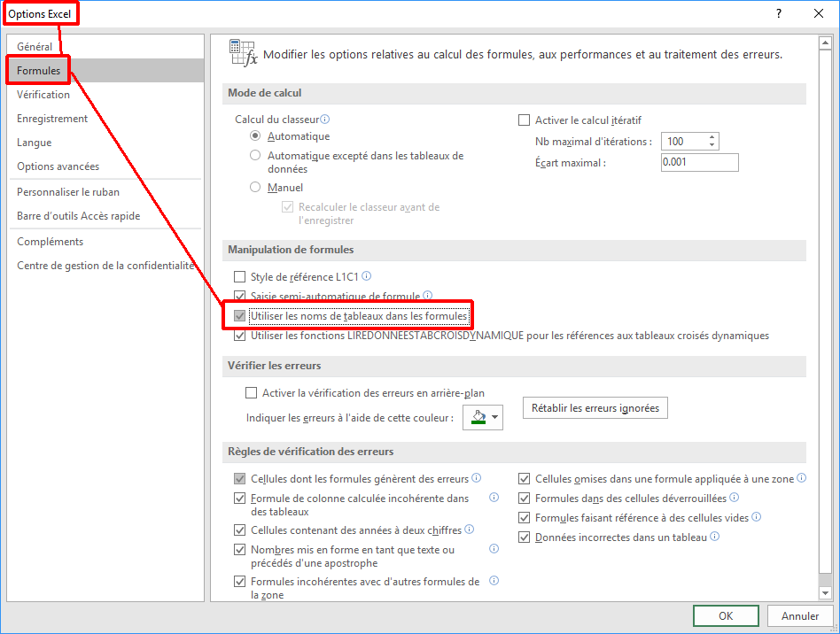The height and width of the screenshot is (634, 840).
Task: Click info icon next to Style de référence L1C1
Action: (x=367, y=275)
